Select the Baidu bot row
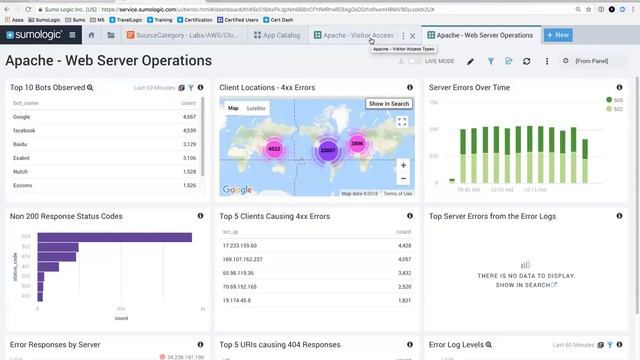Image resolution: width=640 pixels, height=360 pixels. point(104,144)
